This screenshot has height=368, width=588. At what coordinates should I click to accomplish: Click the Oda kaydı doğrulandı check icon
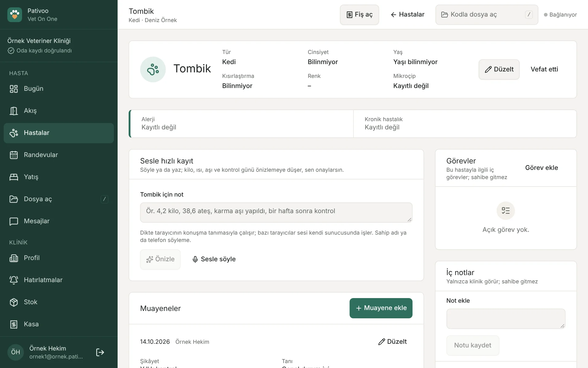click(11, 51)
